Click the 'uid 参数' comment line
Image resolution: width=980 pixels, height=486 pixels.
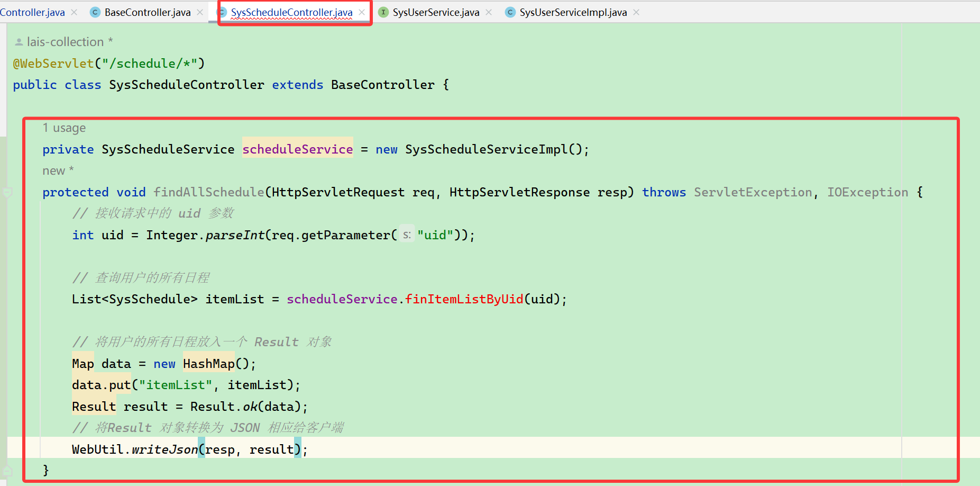point(153,213)
